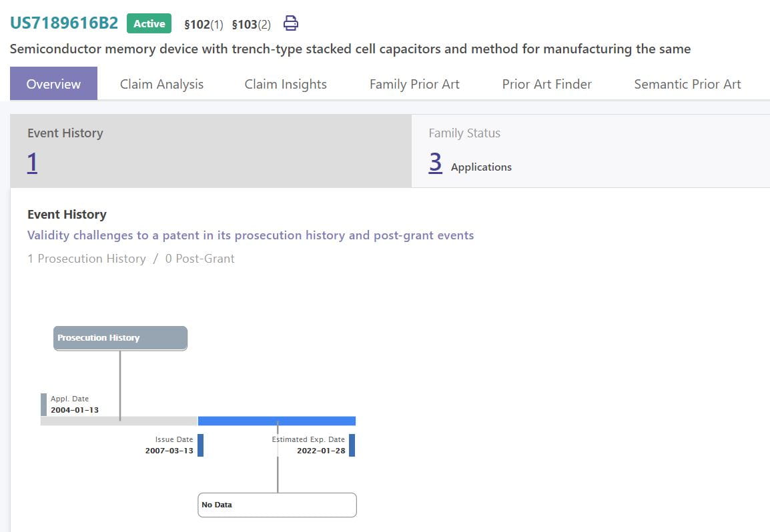View the Semantic Prior Art tab

pos(687,84)
